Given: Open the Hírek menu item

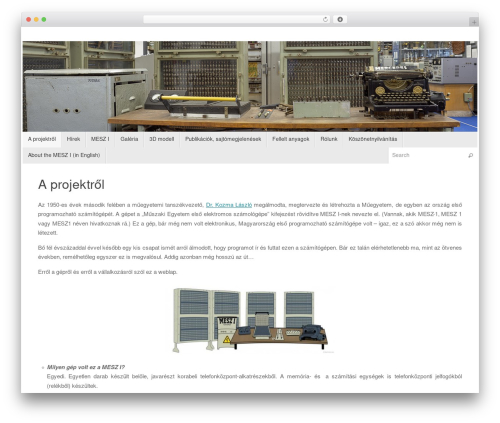Looking at the screenshot, I should [x=73, y=139].
